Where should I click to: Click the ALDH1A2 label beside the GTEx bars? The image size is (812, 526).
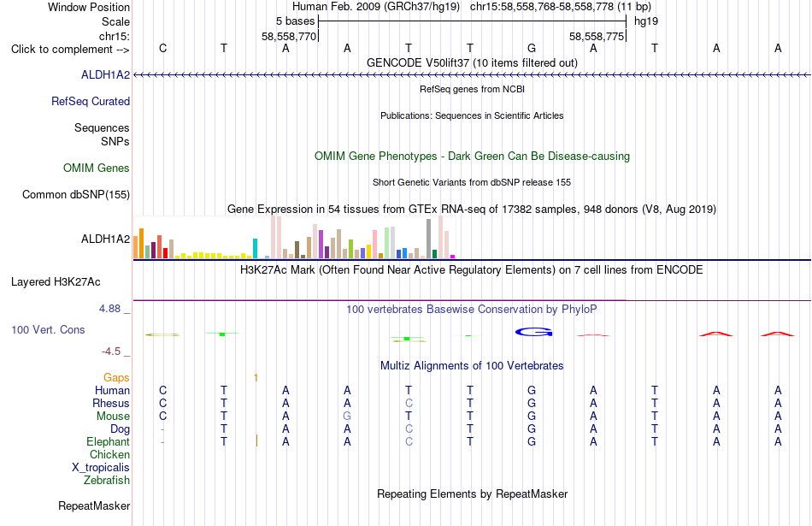106,239
